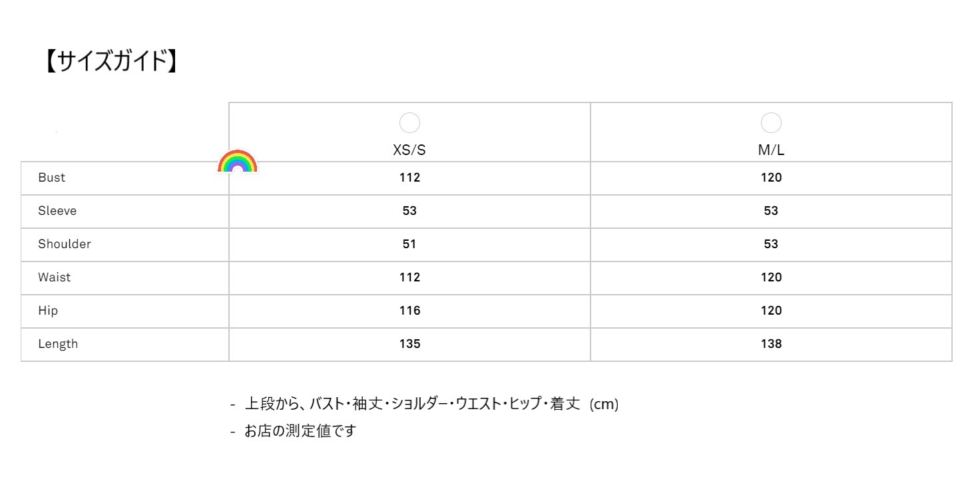Click Waist value 120 for M/L

point(771,277)
